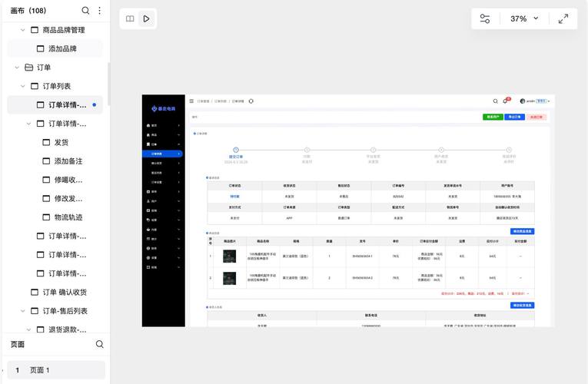Open the canvas panel more-options menu
This screenshot has height=384, width=588.
pyautogui.click(x=99, y=11)
